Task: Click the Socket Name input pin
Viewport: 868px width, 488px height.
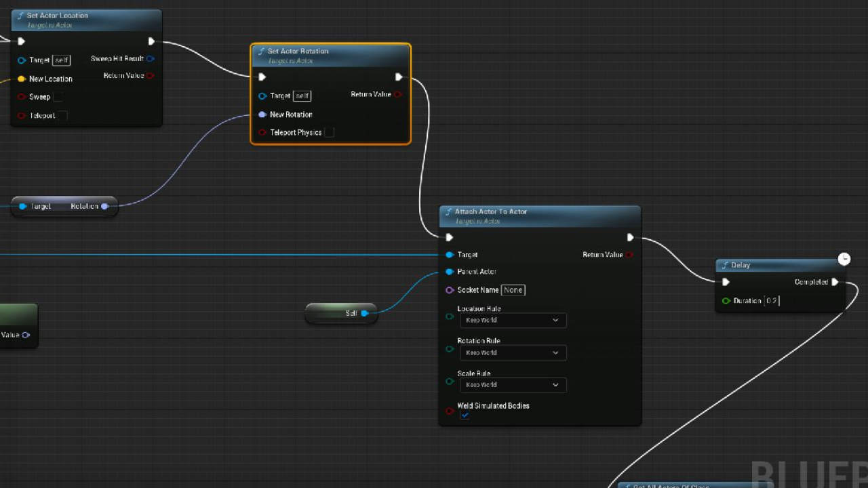Action: pos(449,290)
